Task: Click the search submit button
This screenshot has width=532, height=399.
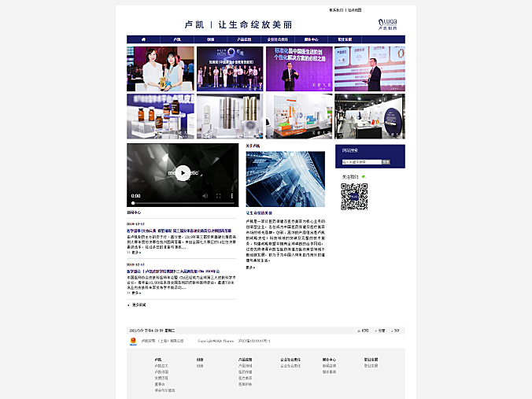Action: pyautogui.click(x=386, y=162)
